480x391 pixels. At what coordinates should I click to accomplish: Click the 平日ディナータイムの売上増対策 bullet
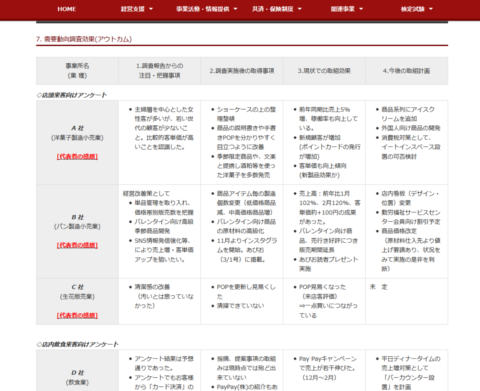tap(411, 373)
